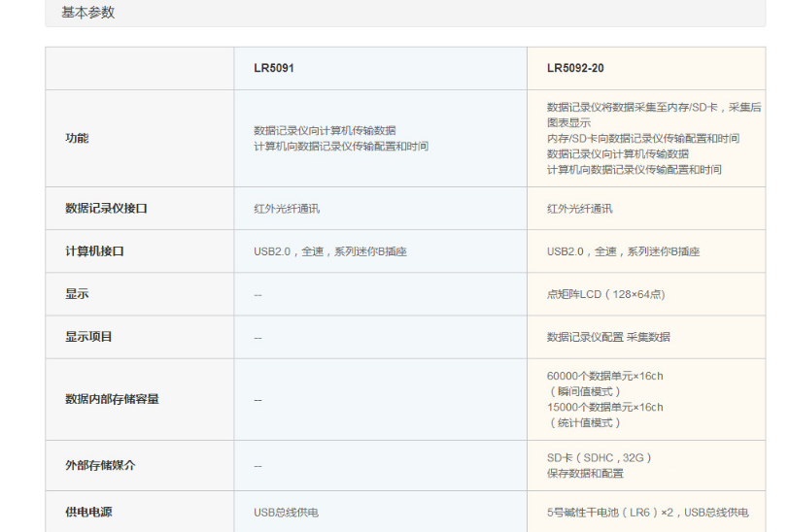
Task: Click the 外部存储媒介 row label
Action: pos(100,465)
